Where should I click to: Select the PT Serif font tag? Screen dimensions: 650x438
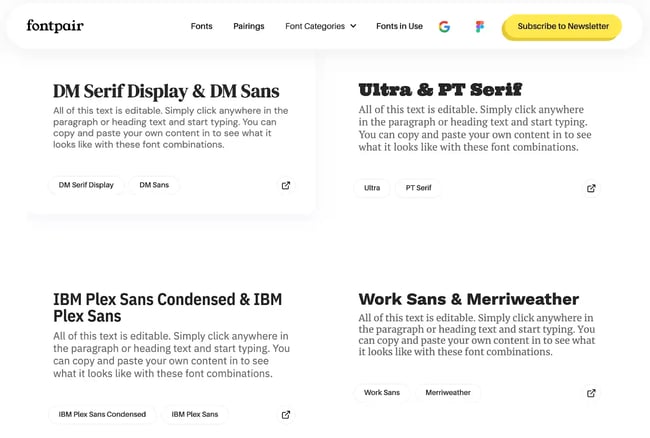point(418,188)
